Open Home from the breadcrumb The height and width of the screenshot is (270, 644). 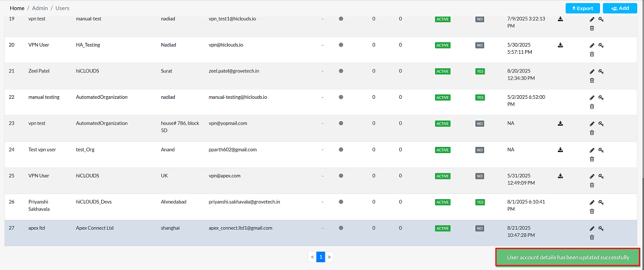[x=17, y=8]
